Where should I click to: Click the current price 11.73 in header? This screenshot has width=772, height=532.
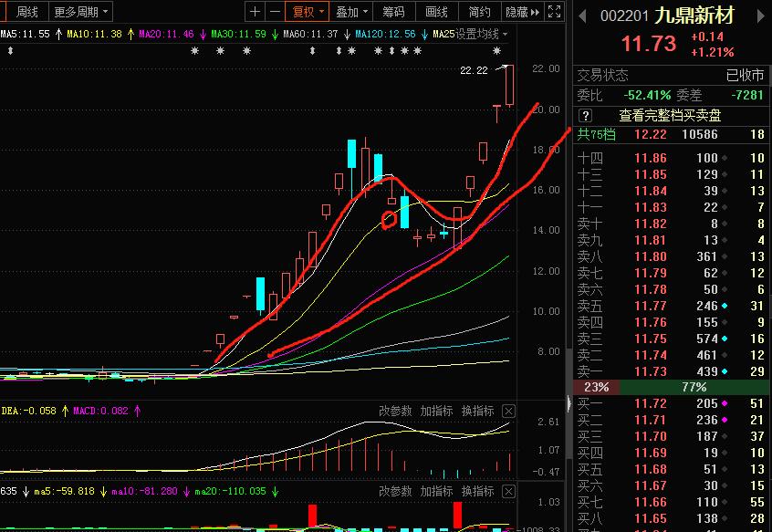click(649, 44)
